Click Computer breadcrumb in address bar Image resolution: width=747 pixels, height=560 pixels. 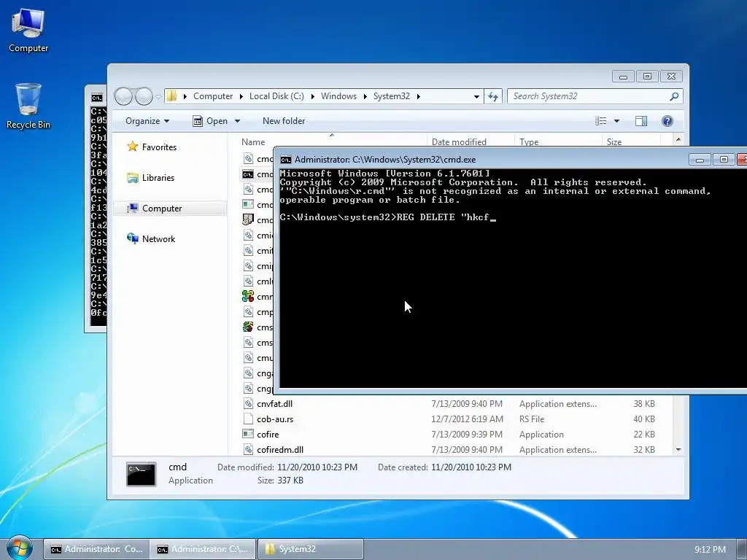pos(213,96)
